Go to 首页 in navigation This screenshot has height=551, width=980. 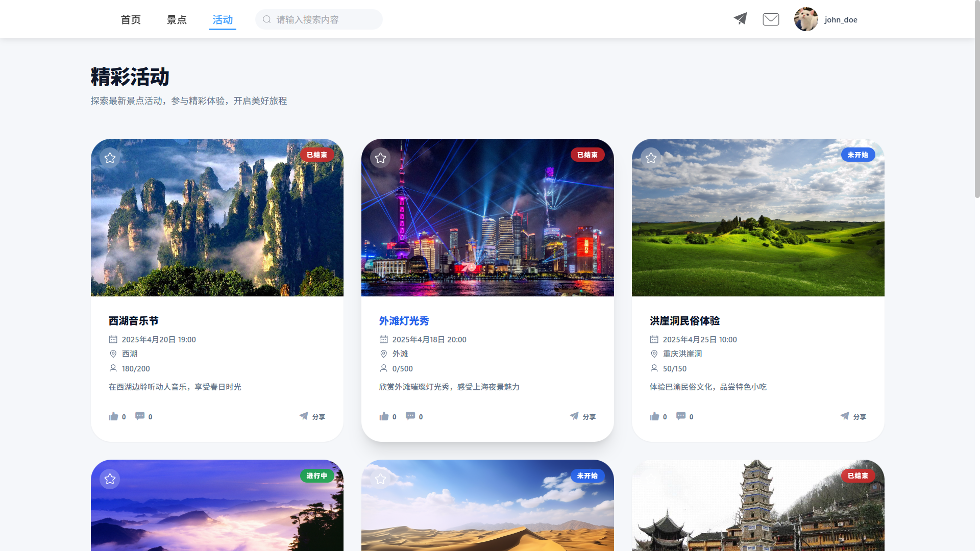131,20
